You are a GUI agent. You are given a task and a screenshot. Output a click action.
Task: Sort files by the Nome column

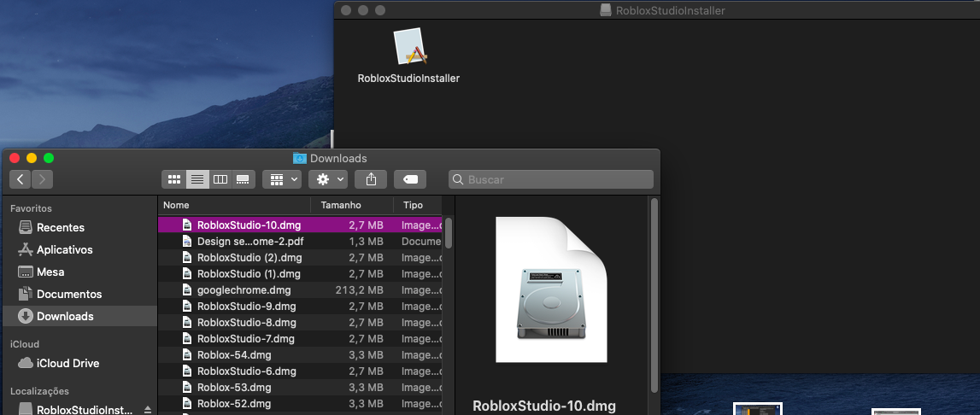coord(176,205)
